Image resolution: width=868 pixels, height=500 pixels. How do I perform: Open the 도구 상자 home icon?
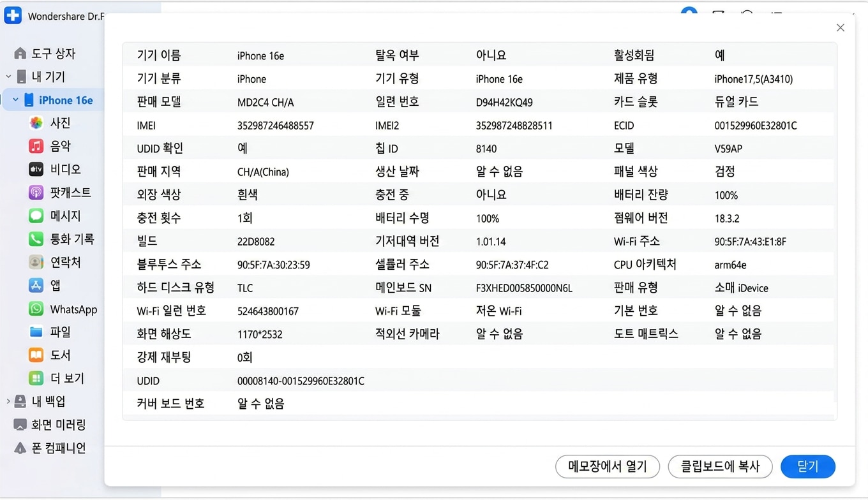(20, 54)
